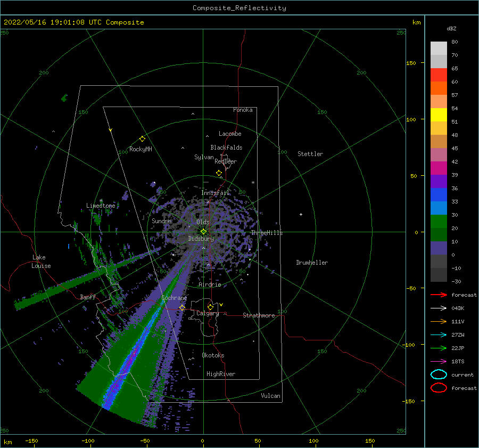Click the Banff town label
Viewport: 479px width, 448px height.
(88, 297)
